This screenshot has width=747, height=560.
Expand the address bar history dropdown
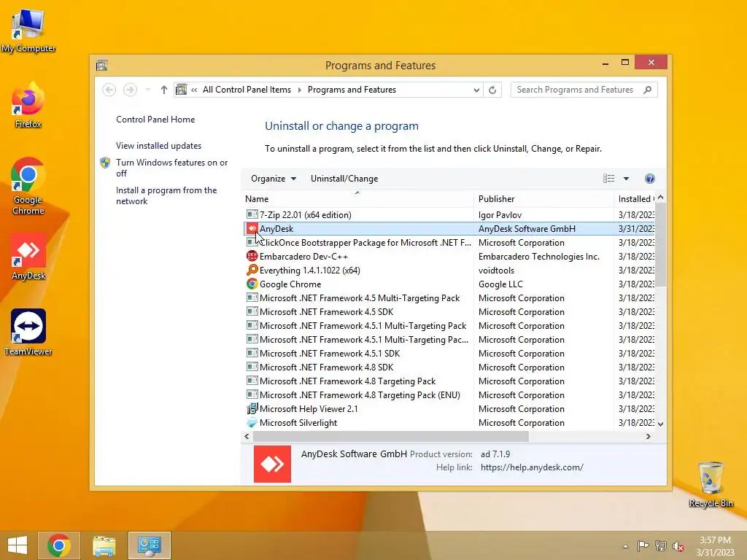476,90
